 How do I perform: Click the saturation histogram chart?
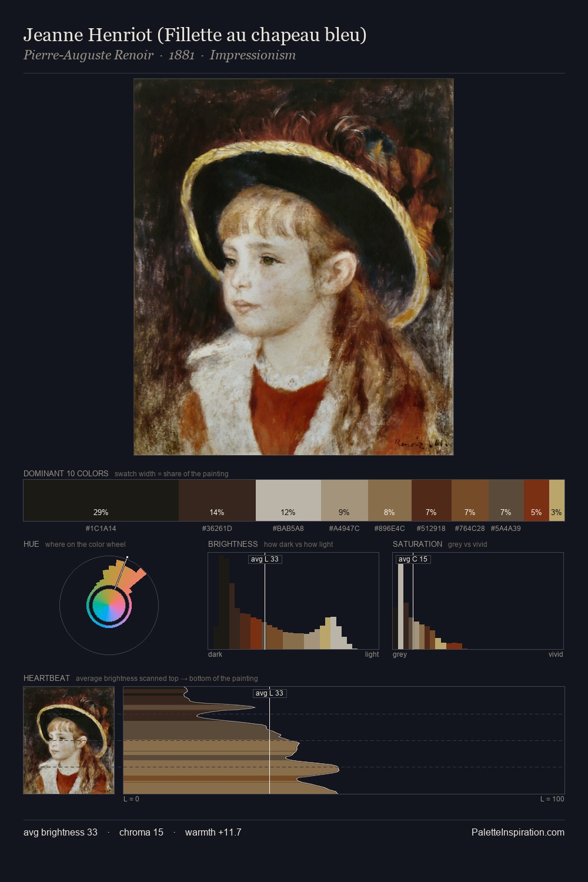pyautogui.click(x=478, y=601)
